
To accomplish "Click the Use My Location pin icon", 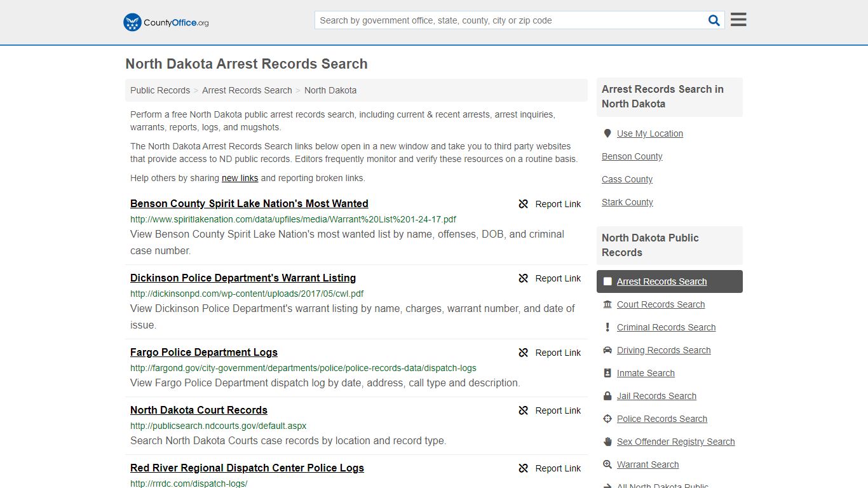I will point(607,133).
